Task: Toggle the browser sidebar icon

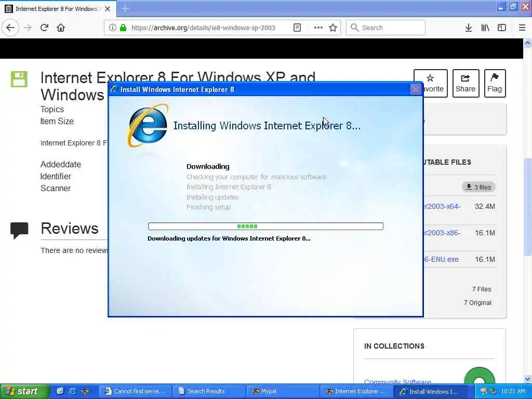Action: 502,28
